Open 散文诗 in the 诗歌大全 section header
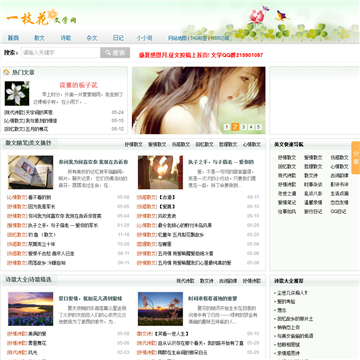 pos(207,281)
